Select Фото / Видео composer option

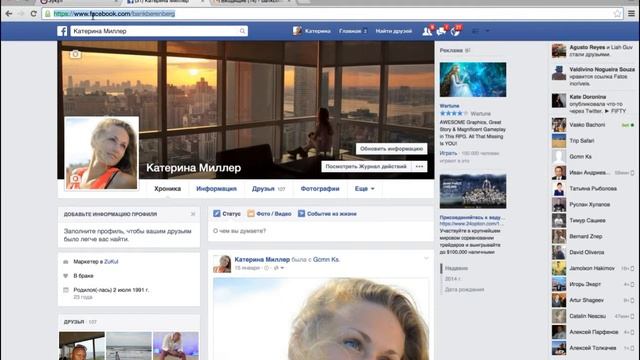[x=269, y=213]
